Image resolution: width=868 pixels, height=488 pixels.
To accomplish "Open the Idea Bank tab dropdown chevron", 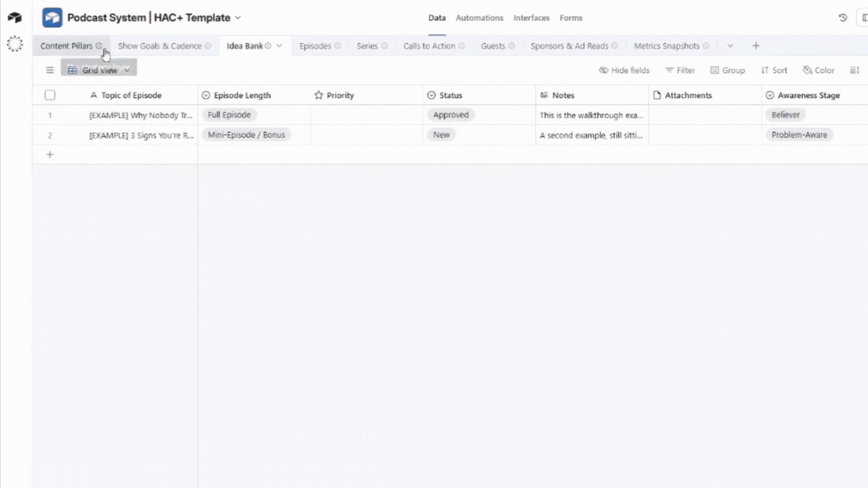I will click(279, 46).
